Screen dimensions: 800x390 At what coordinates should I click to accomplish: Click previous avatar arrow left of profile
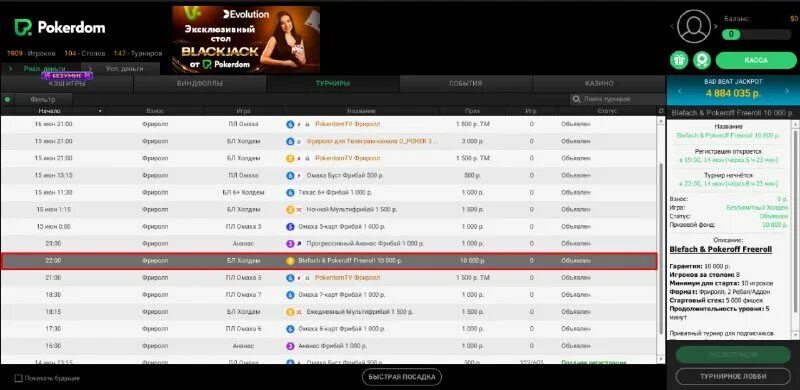tap(673, 27)
